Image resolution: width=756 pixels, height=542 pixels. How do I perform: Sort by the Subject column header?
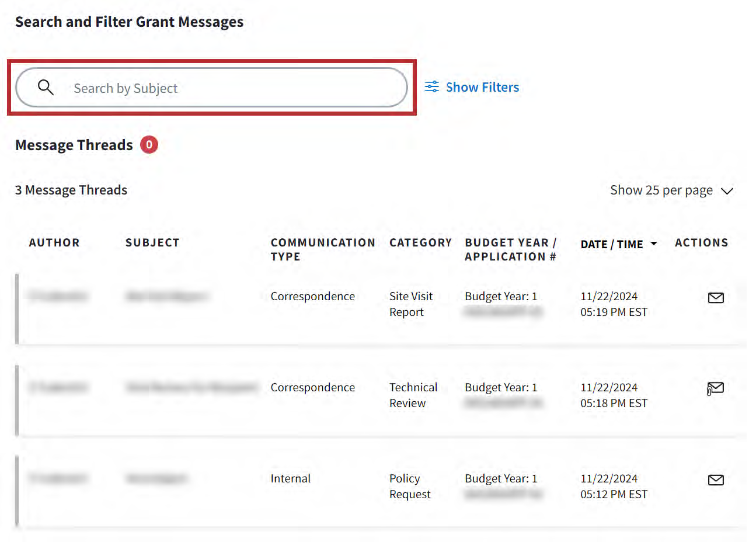[x=152, y=243]
